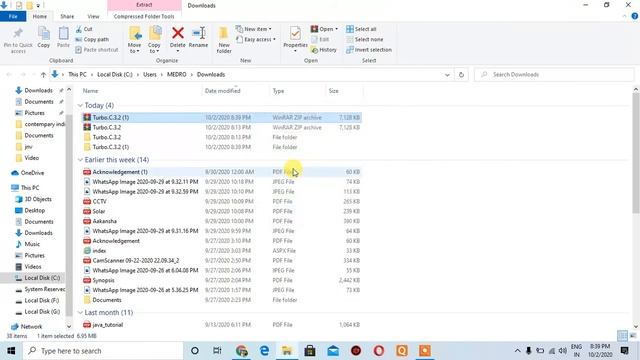Switch to the View ribbon tab
This screenshot has width=640, height=360.
93,16
